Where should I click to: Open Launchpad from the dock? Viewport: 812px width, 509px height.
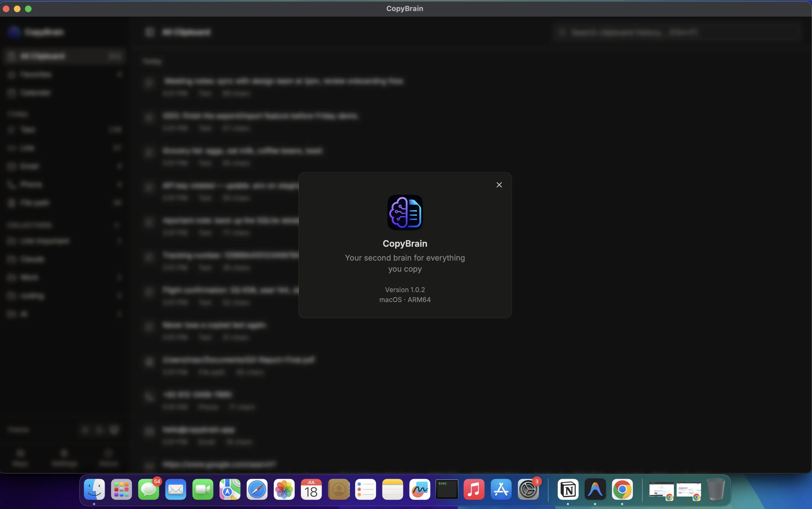click(121, 489)
